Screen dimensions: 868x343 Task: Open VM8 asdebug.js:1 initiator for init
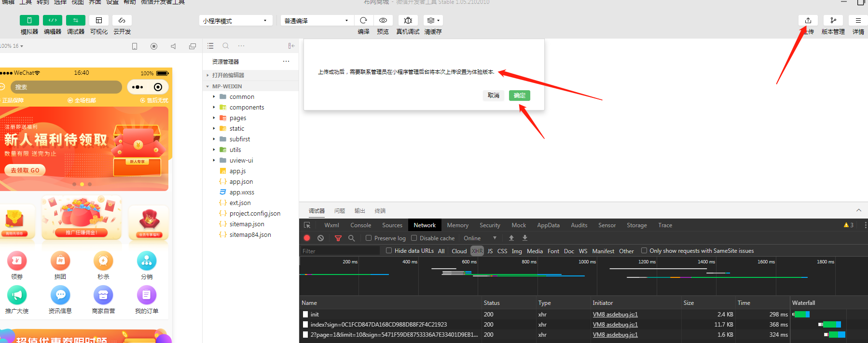tap(615, 315)
